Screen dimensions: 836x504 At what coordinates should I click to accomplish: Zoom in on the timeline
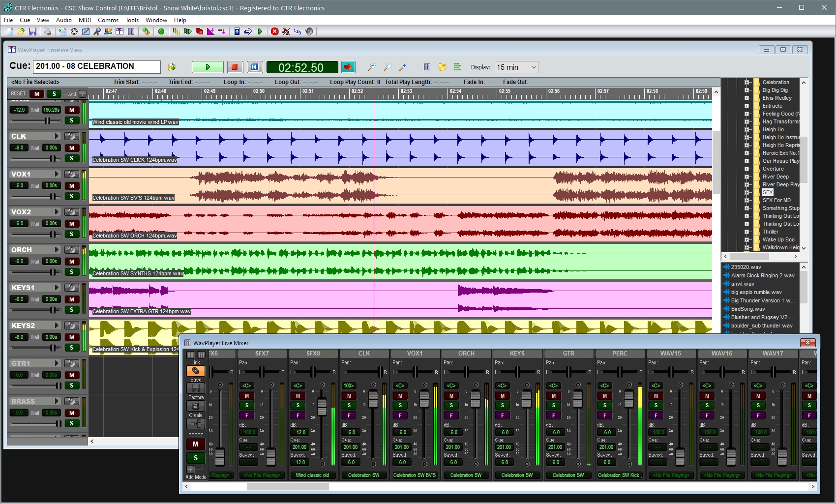pos(403,67)
